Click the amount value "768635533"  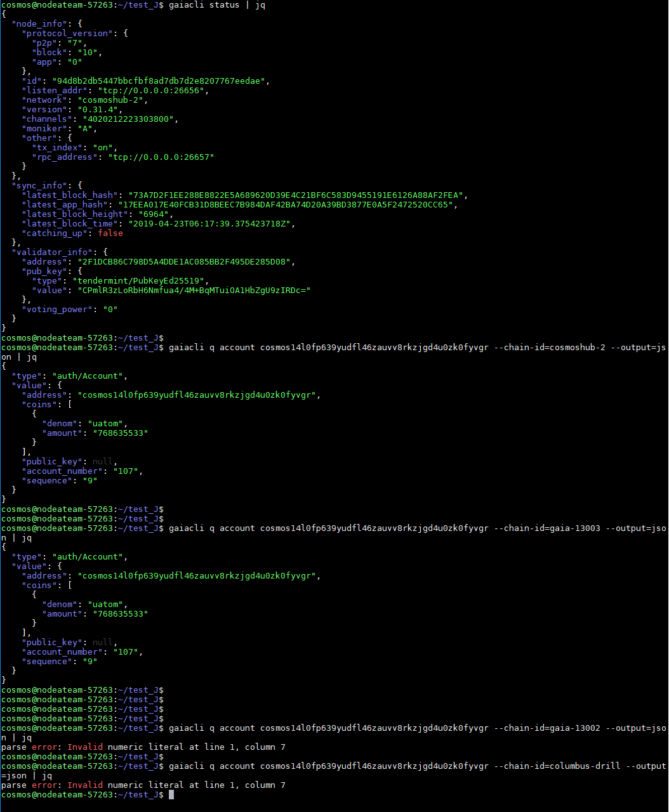(123, 433)
